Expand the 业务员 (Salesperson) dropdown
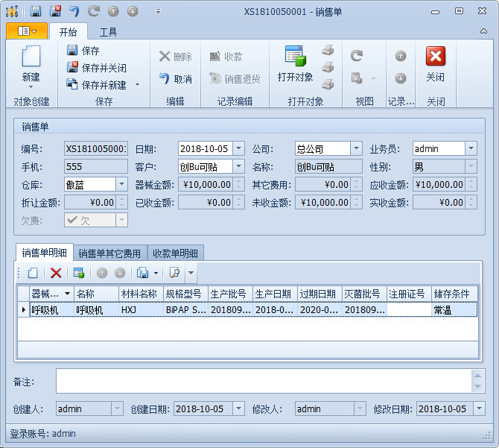Viewport: 499px width, 448px height. 471,148
